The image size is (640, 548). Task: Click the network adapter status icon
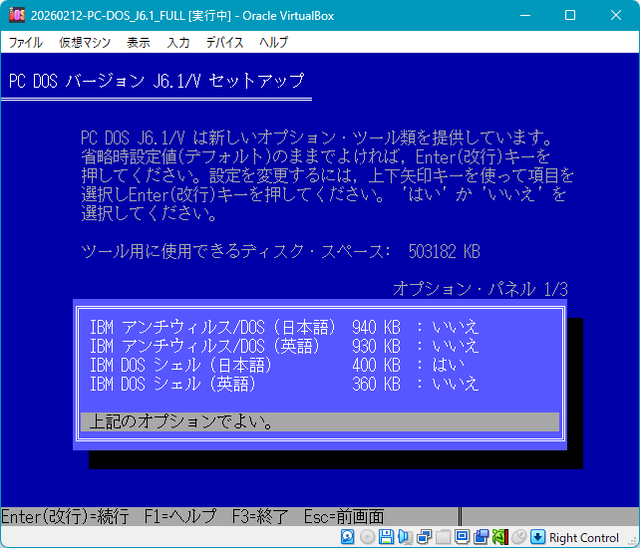(424, 537)
